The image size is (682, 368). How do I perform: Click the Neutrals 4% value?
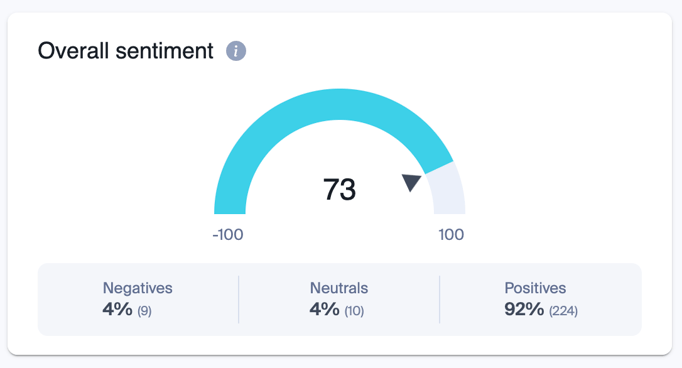[324, 309]
